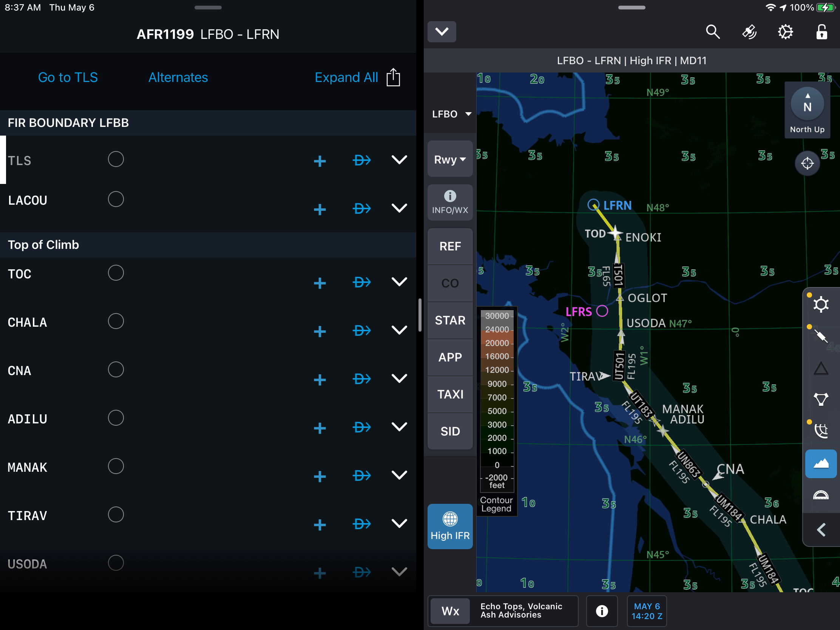840x630 pixels.
Task: Select the MANAK waypoint circle
Action: pos(116,466)
